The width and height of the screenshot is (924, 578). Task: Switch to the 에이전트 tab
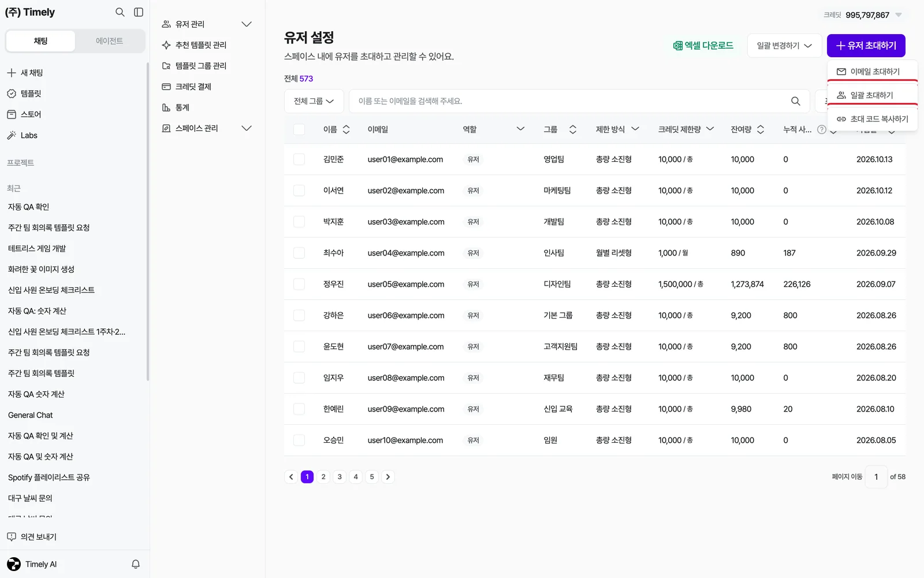click(109, 41)
